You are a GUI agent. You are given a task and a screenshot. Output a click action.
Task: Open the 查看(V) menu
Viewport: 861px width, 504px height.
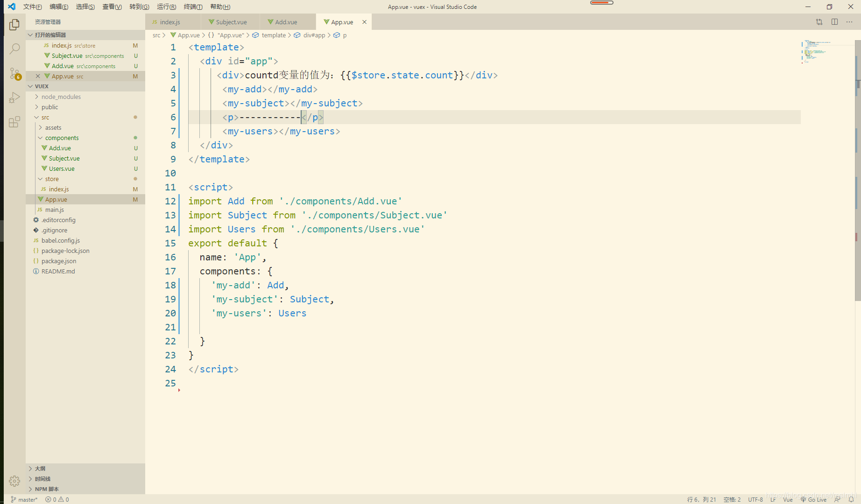[x=112, y=7]
